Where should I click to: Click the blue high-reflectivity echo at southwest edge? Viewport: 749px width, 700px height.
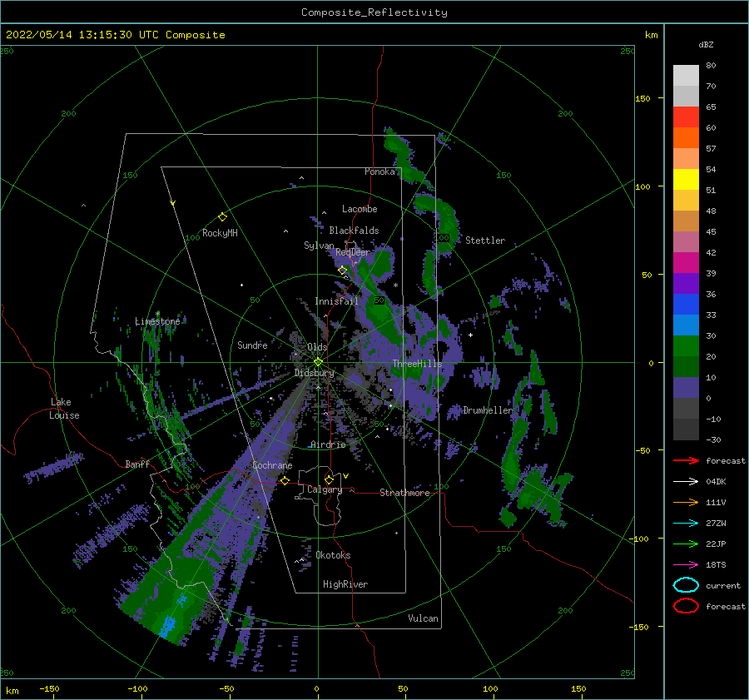click(167, 626)
